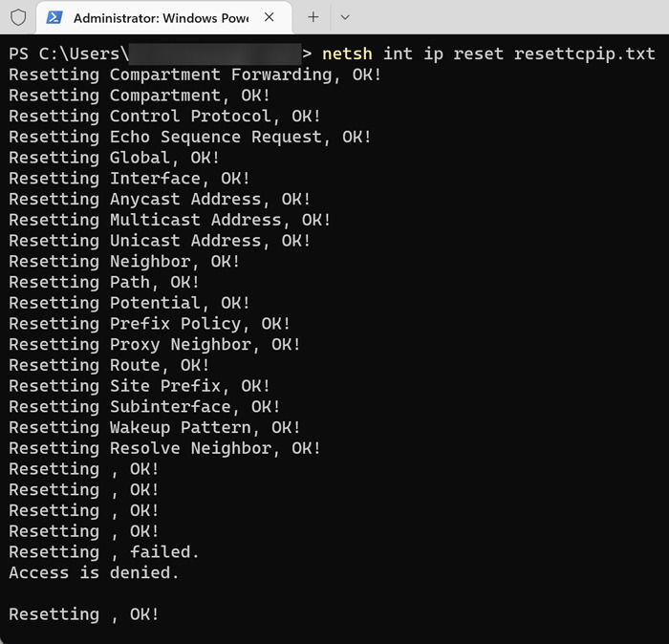Click the 'Resetting Global, OK!' line
The width and height of the screenshot is (669, 644).
[x=115, y=158]
